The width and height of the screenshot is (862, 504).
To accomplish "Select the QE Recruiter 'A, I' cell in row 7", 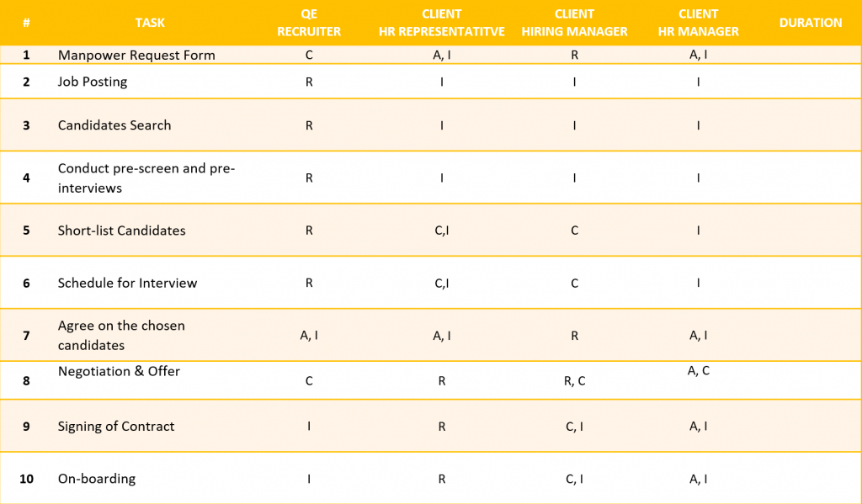I will 309,335.
